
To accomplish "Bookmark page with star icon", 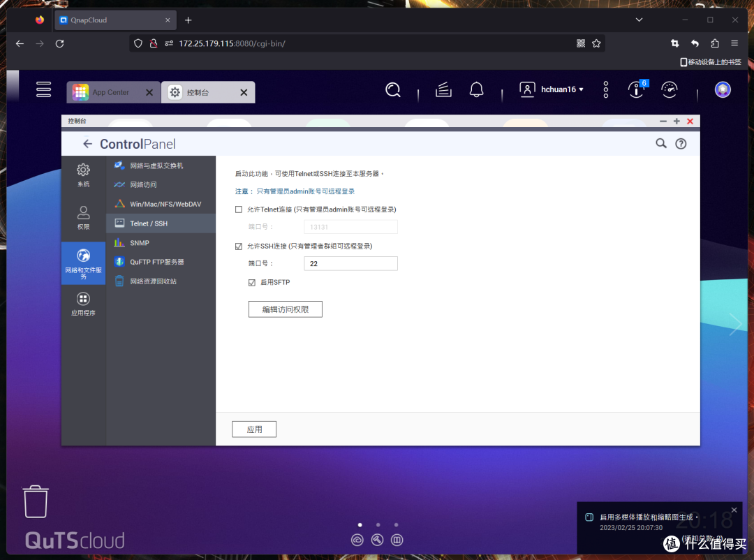I will pyautogui.click(x=596, y=43).
